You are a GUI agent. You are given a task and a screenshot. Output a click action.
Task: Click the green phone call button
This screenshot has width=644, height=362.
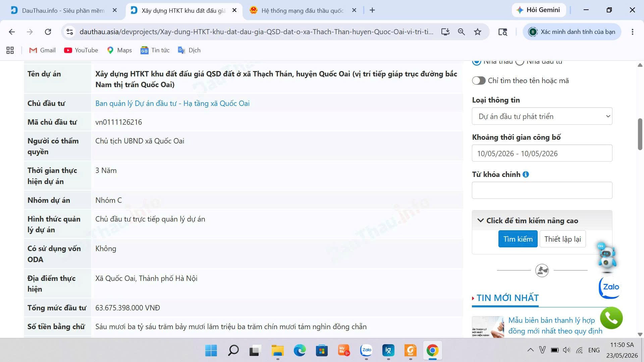coord(611,318)
